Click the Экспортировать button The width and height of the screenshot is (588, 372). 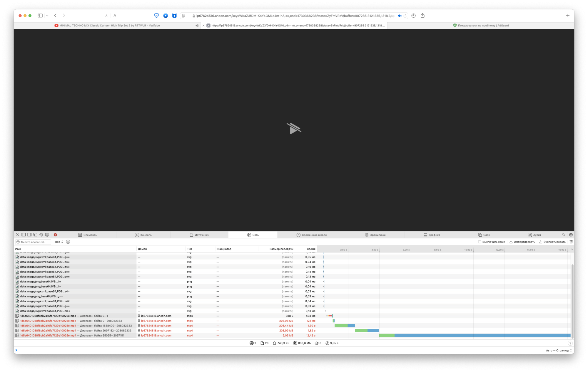coord(554,242)
